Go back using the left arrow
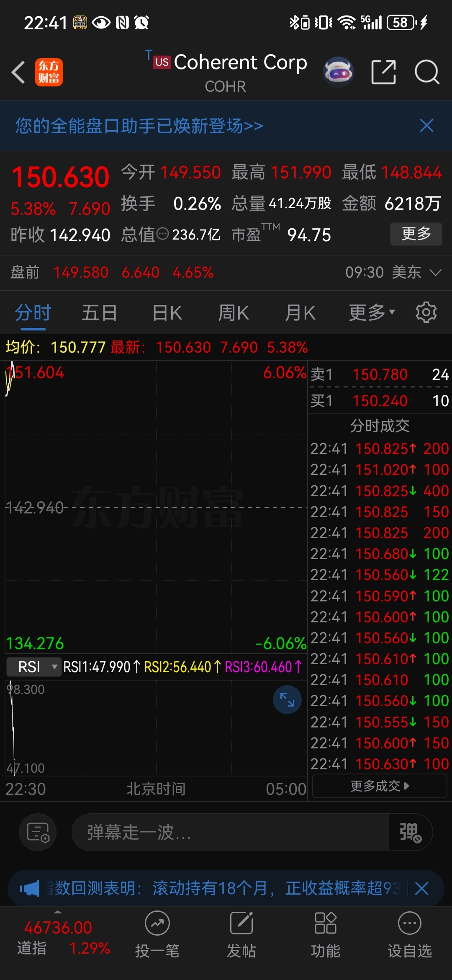Screen dimensions: 452x980 [x=18, y=72]
